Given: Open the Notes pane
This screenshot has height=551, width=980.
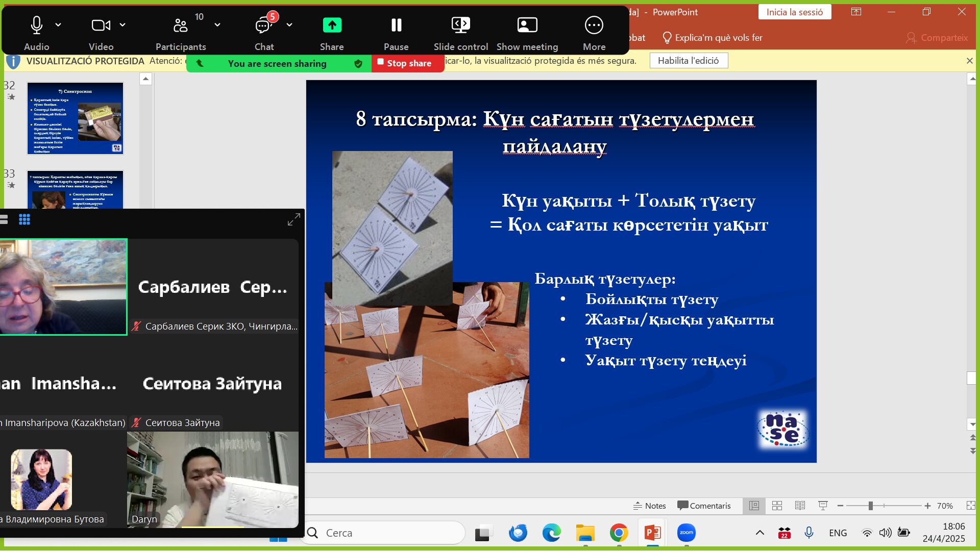Looking at the screenshot, I should [x=649, y=506].
